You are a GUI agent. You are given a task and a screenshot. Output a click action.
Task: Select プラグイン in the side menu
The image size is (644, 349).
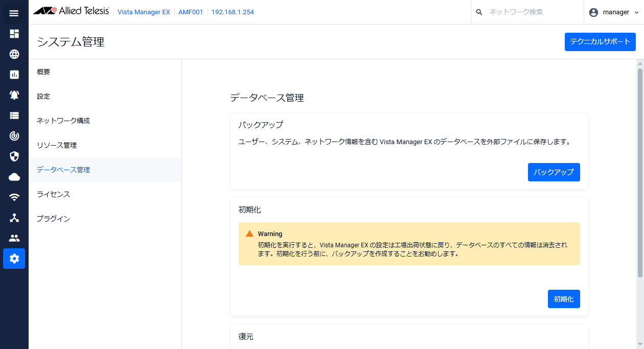105,219
